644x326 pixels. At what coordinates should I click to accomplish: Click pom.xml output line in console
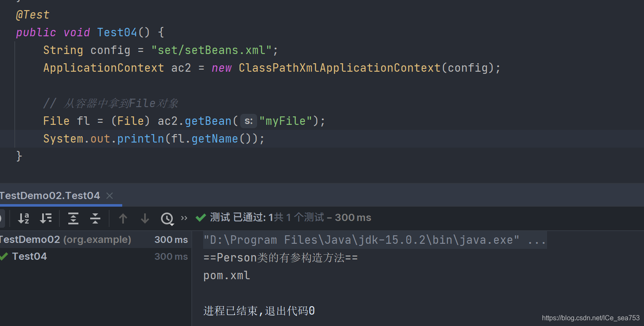pos(227,276)
